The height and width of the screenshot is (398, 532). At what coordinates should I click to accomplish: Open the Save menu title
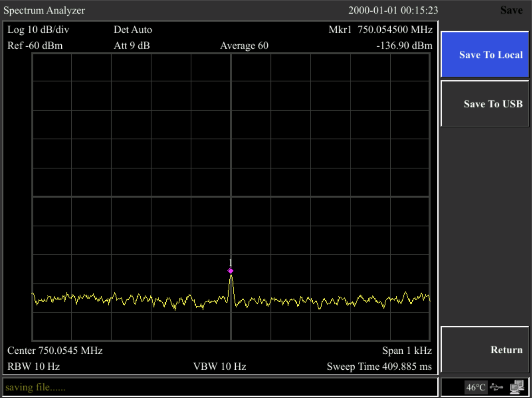coord(511,10)
